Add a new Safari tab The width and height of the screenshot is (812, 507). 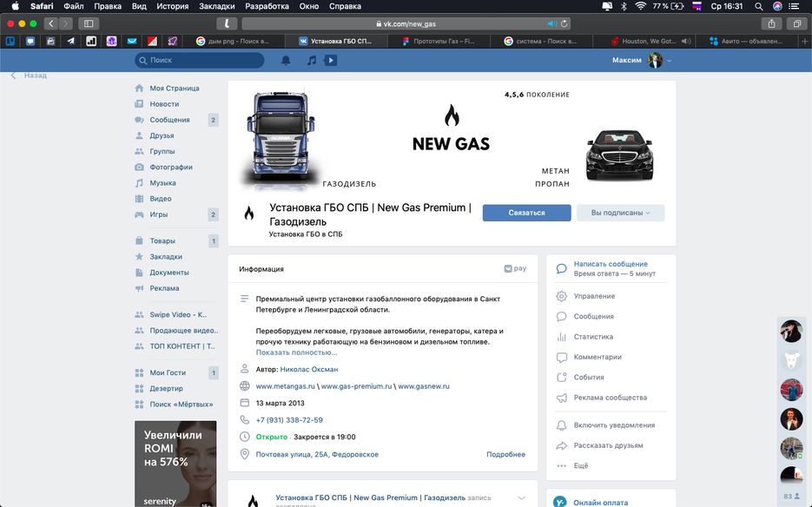[805, 41]
